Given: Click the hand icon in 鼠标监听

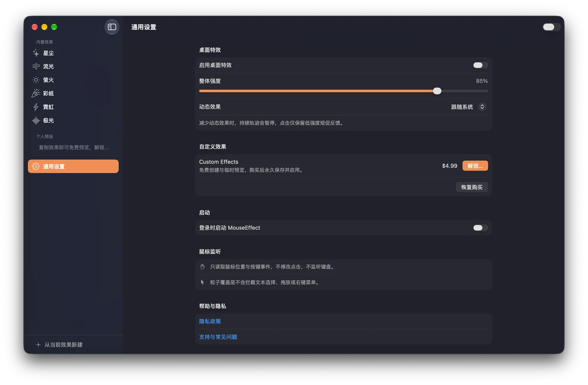Looking at the screenshot, I should pos(203,267).
